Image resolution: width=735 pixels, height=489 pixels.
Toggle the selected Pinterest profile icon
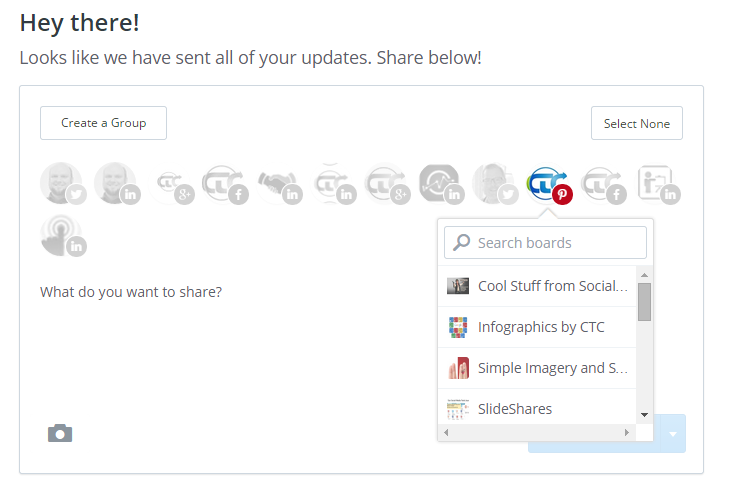(x=549, y=184)
